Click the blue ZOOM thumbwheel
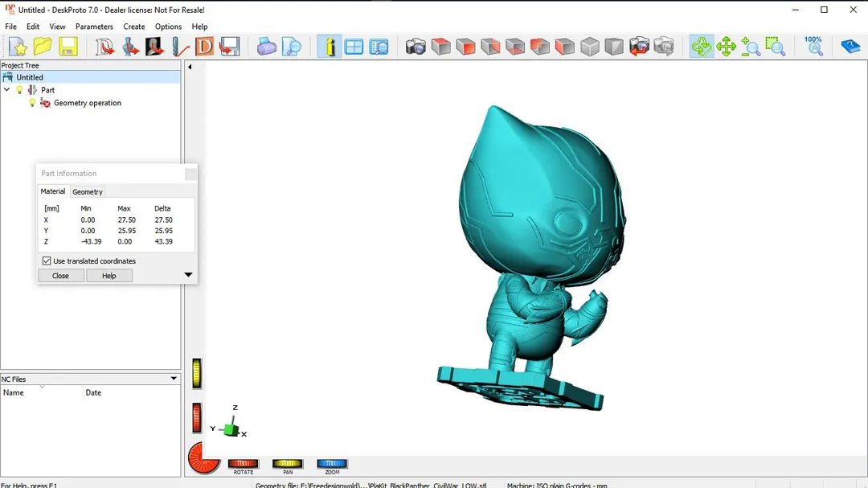 coord(332,464)
